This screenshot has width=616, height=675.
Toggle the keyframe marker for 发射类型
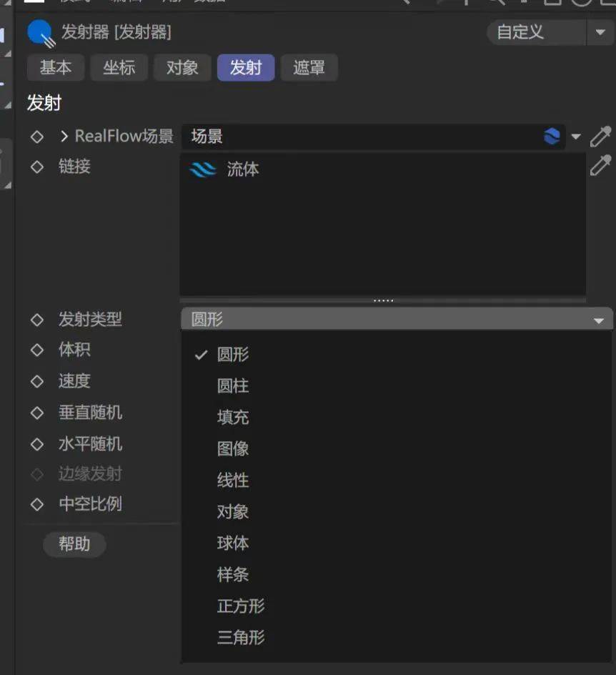pos(36,320)
